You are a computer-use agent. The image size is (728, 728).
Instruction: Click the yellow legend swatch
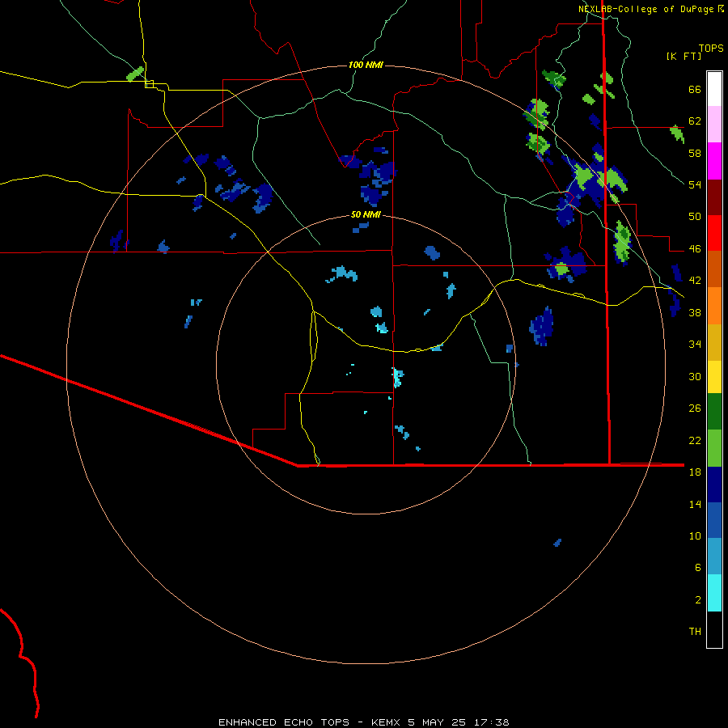tap(714, 377)
